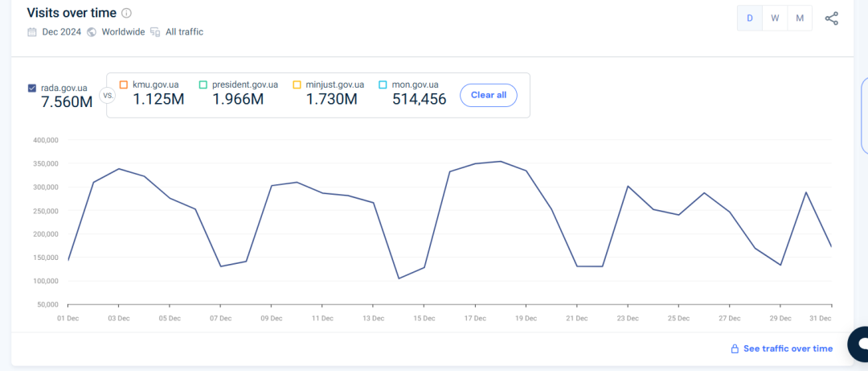This screenshot has width=868, height=371.
Task: Switch to monthly (M) granularity
Action: [x=800, y=19]
